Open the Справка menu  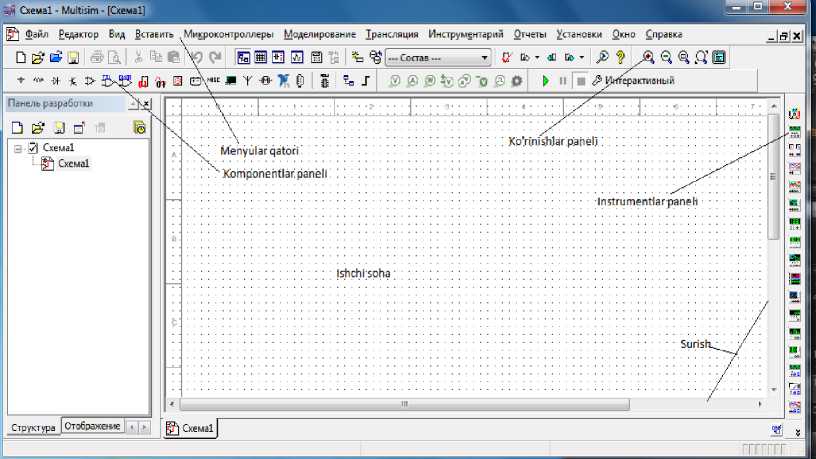tap(664, 34)
